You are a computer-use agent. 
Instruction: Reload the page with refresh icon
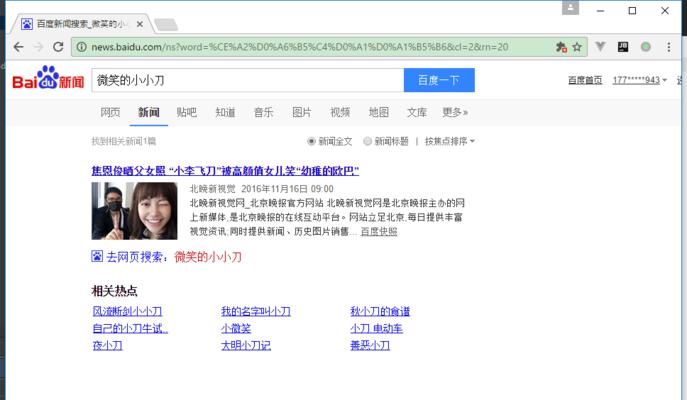pos(58,47)
